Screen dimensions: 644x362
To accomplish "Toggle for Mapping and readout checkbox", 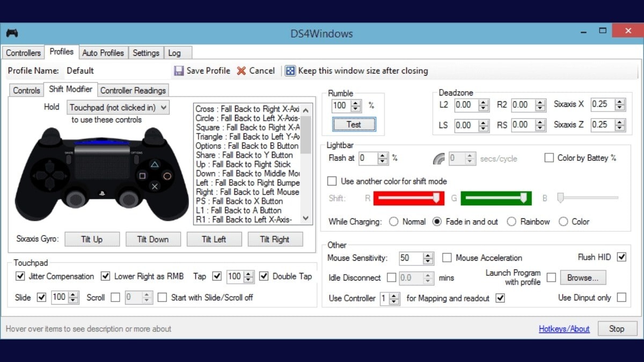I will pyautogui.click(x=500, y=298).
